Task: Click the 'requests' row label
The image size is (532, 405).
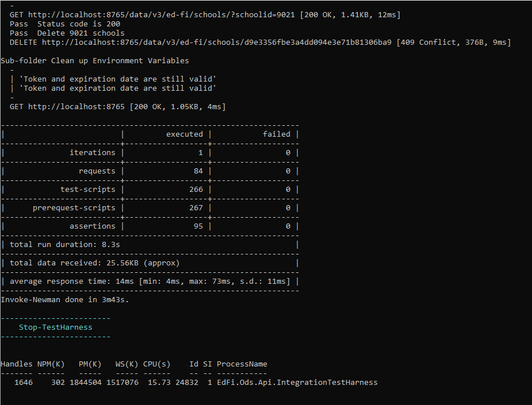Action: [97, 171]
